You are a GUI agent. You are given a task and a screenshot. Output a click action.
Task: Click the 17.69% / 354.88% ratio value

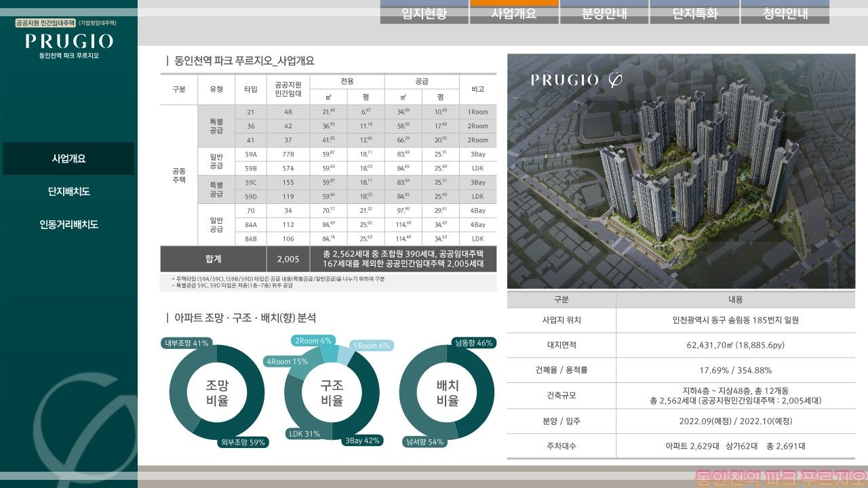tap(735, 370)
